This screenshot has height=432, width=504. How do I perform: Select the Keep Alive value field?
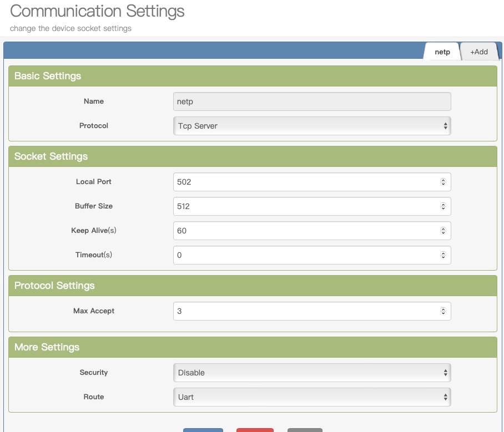click(x=305, y=231)
